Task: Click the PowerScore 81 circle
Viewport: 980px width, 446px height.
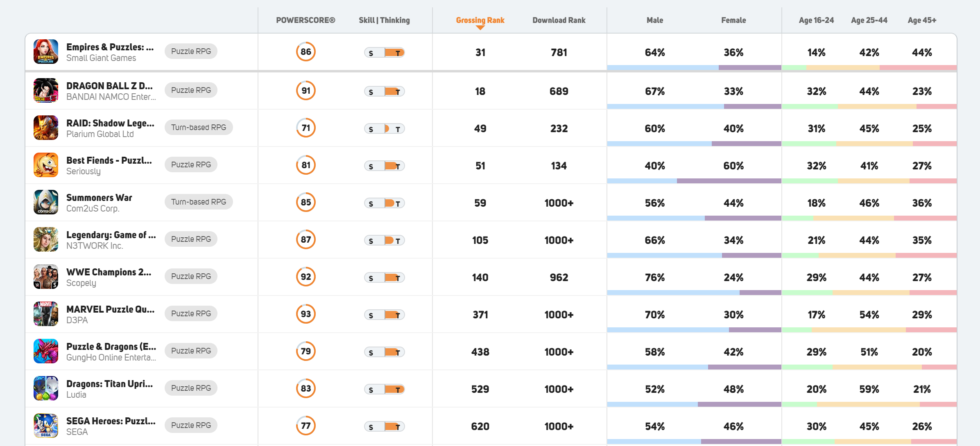Action: point(306,165)
